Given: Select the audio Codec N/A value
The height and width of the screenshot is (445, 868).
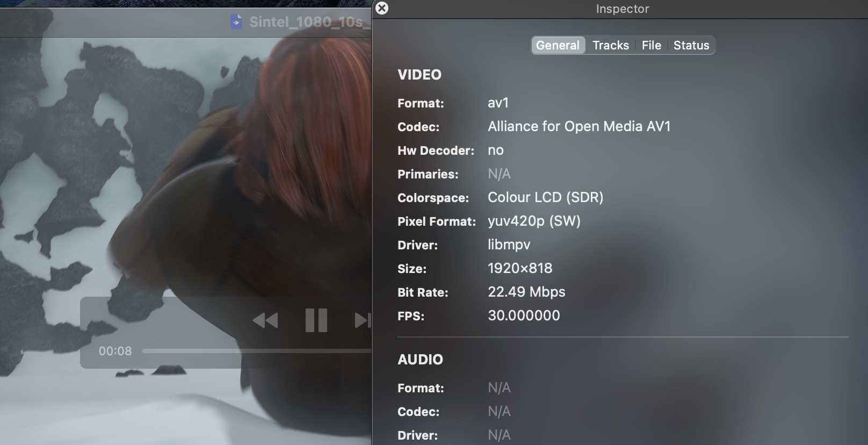Looking at the screenshot, I should pyautogui.click(x=499, y=411).
